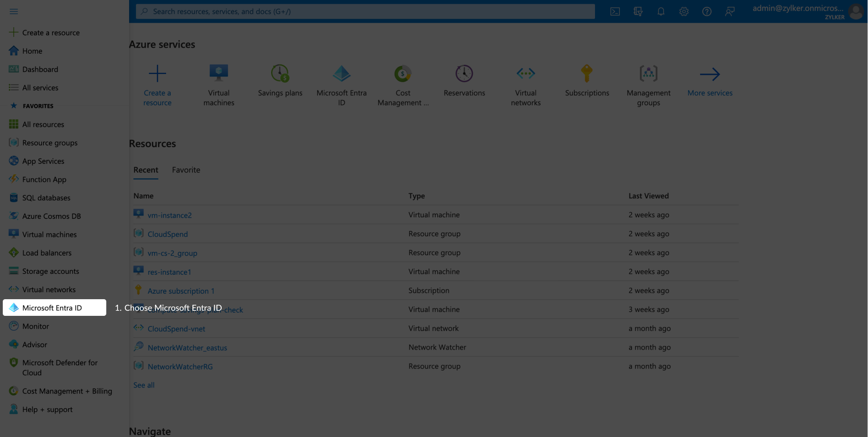Open Microsoft Entra ID from the sidebar
The width and height of the screenshot is (868, 437).
(x=52, y=308)
